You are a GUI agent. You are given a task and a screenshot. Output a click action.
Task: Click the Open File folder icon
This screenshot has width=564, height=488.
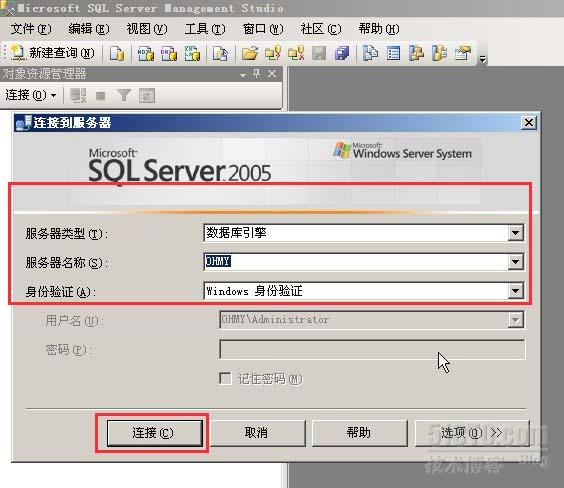250,53
